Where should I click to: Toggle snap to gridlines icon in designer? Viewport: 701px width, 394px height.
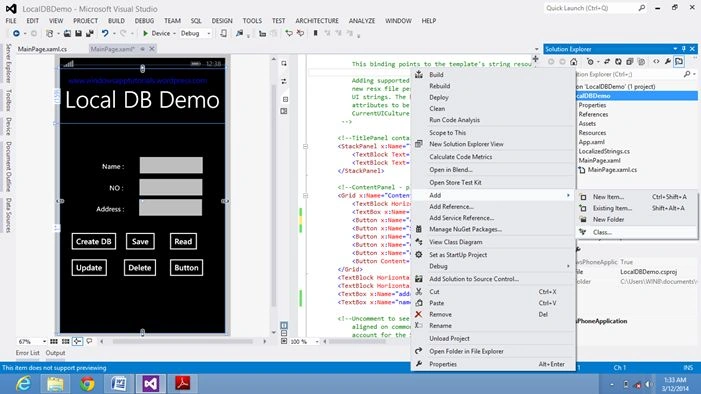[x=66, y=342]
